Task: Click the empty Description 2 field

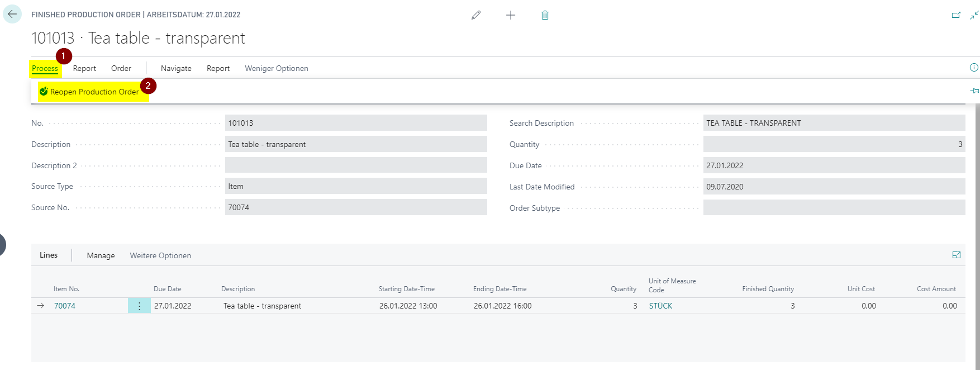Action: 356,165
